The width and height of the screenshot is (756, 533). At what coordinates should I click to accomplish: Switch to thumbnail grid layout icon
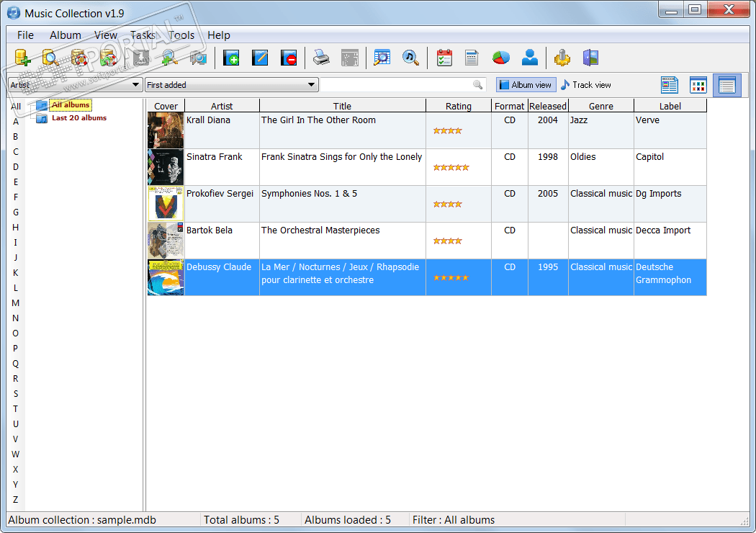tap(698, 86)
